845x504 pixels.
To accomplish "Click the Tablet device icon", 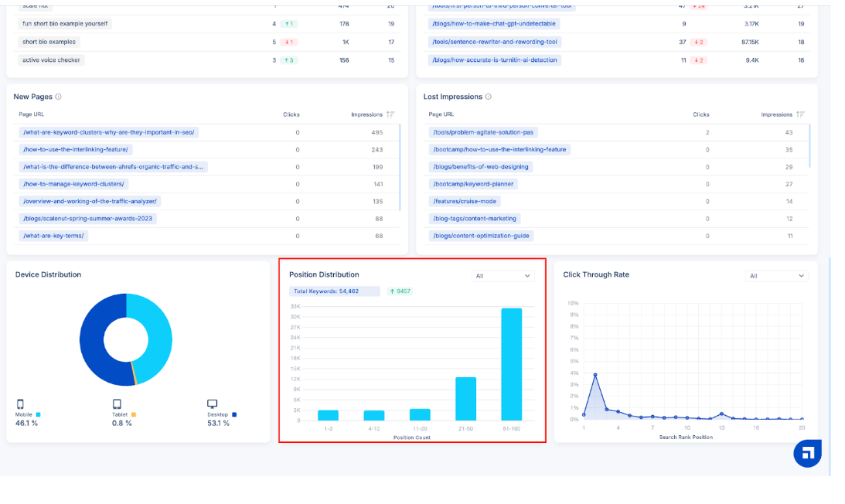I will [117, 404].
